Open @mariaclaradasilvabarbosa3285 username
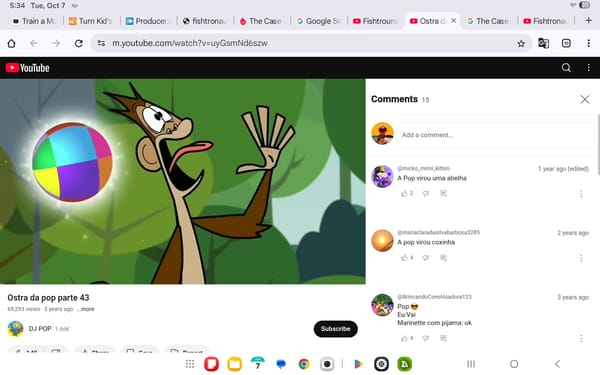Image resolution: width=600 pixels, height=375 pixels. click(439, 233)
